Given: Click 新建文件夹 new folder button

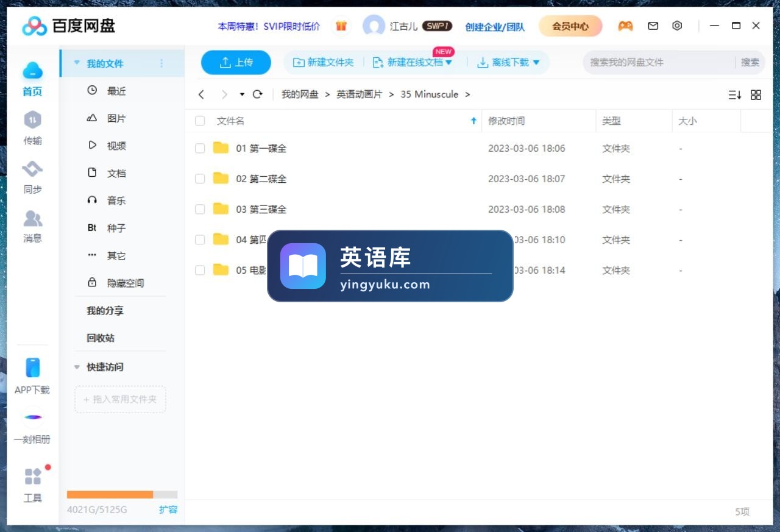Looking at the screenshot, I should 324,62.
